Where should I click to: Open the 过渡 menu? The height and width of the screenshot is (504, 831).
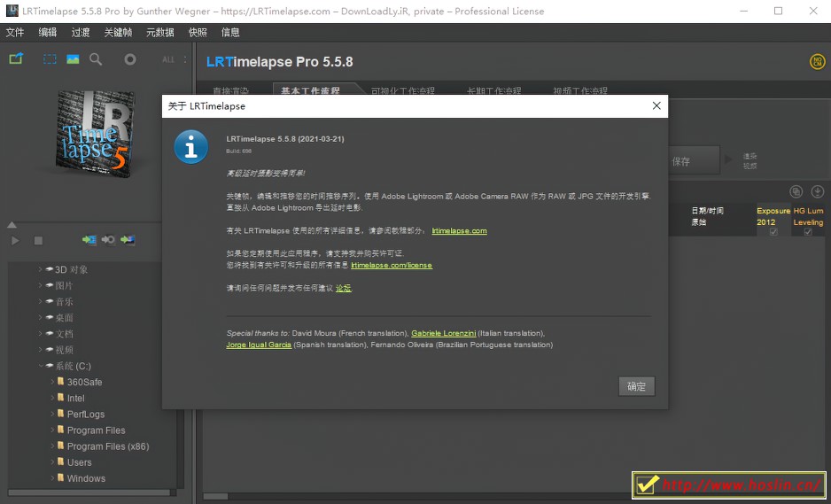click(x=81, y=32)
